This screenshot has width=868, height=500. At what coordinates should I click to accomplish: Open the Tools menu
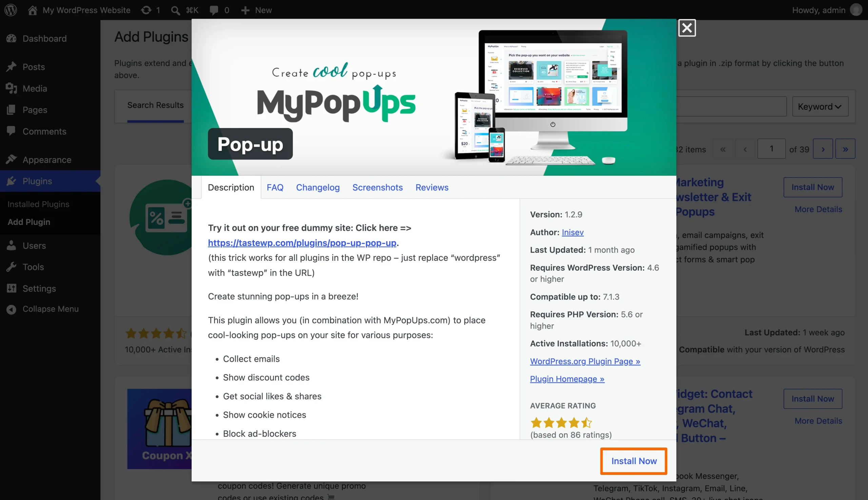pyautogui.click(x=50, y=267)
